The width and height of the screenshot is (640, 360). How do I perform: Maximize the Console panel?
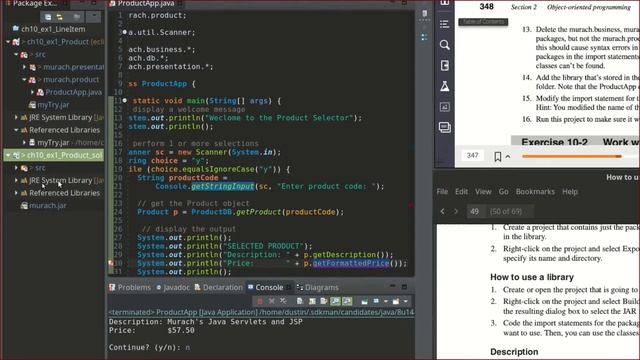[x=404, y=287]
